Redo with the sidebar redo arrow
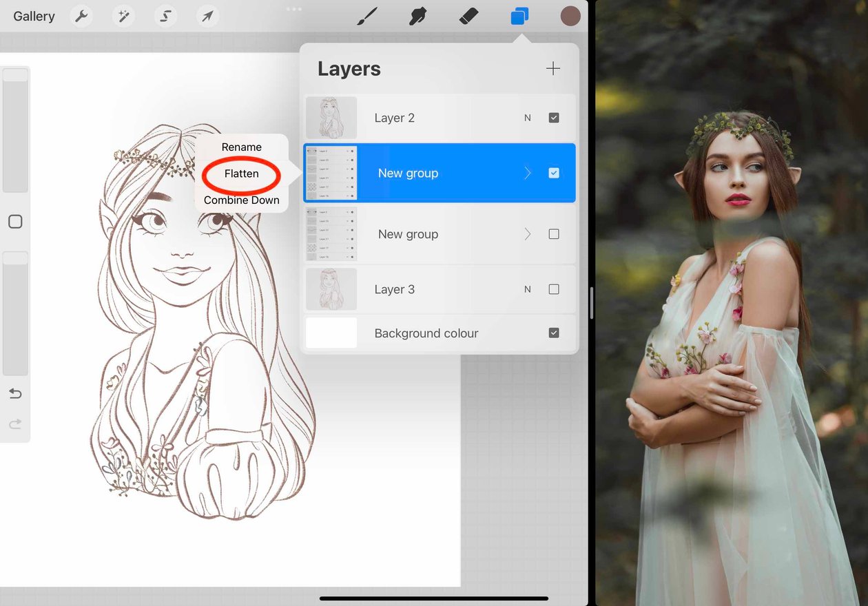868x606 pixels. pos(15,424)
